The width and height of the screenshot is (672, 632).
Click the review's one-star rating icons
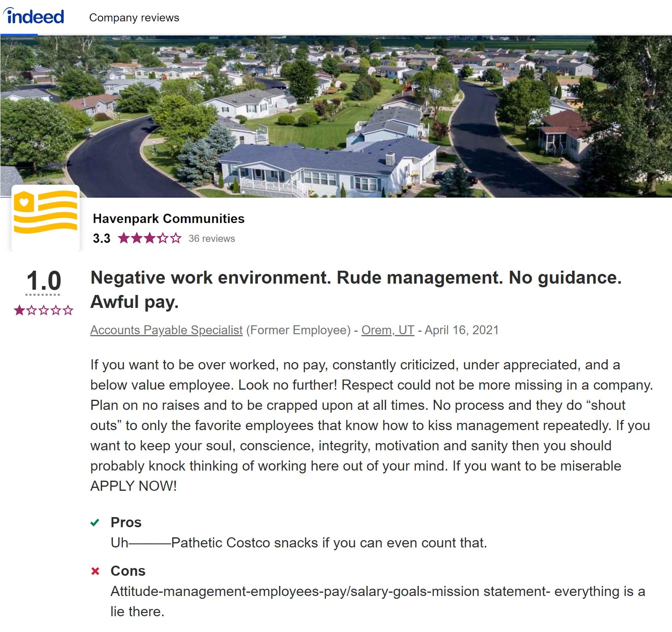[x=43, y=310]
